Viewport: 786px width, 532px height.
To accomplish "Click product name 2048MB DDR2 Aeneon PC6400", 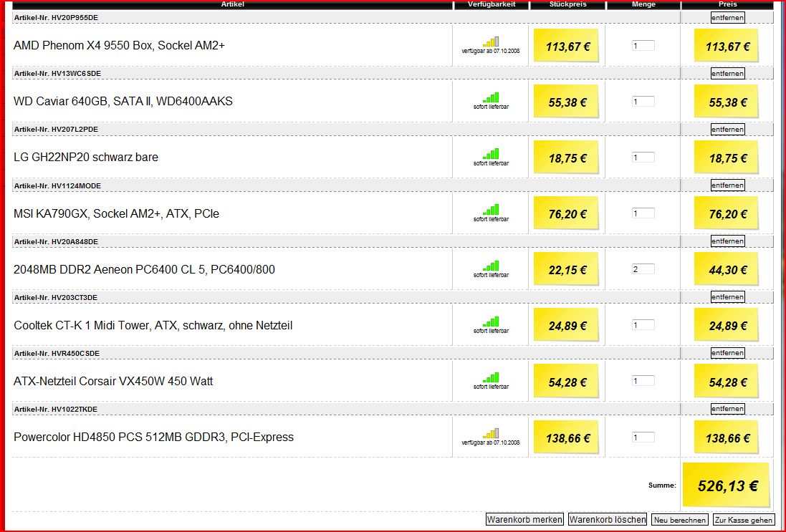I will click(144, 269).
